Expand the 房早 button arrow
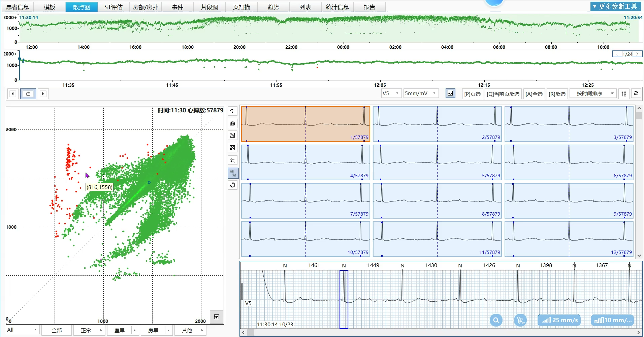The image size is (644, 337). [168, 331]
